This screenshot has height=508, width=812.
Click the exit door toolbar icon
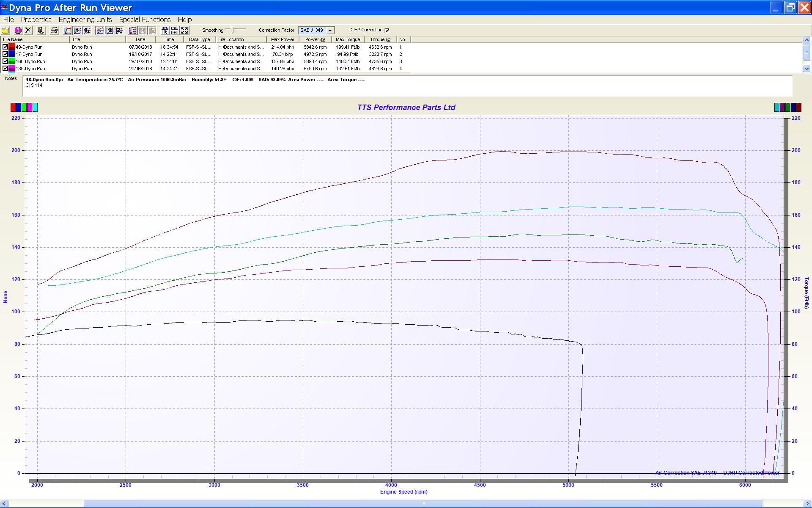tap(41, 30)
